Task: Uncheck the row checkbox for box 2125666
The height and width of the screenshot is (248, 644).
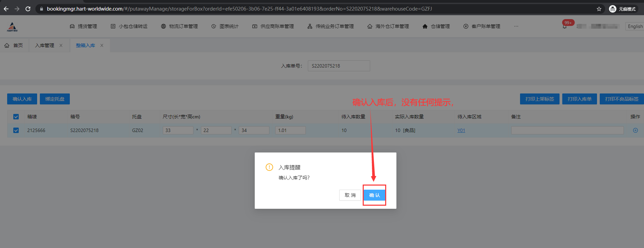Action: (x=16, y=130)
